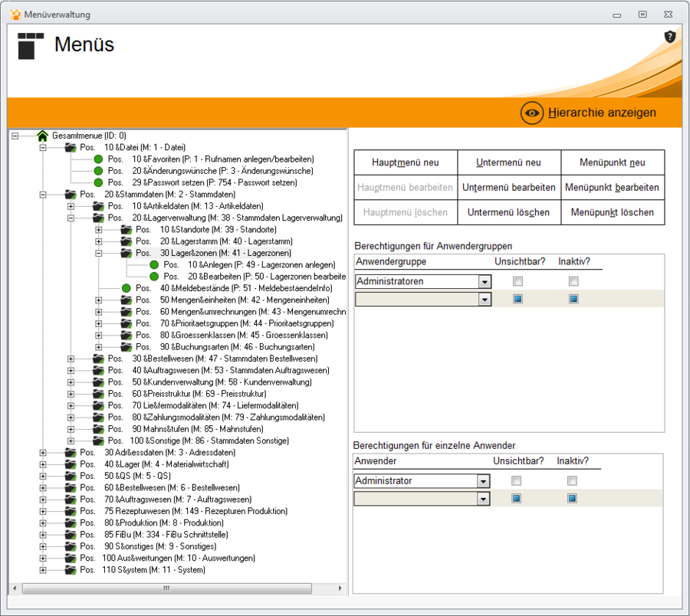
Task: Click the folder icon of 10 &Artikeldaten
Action: click(99, 206)
